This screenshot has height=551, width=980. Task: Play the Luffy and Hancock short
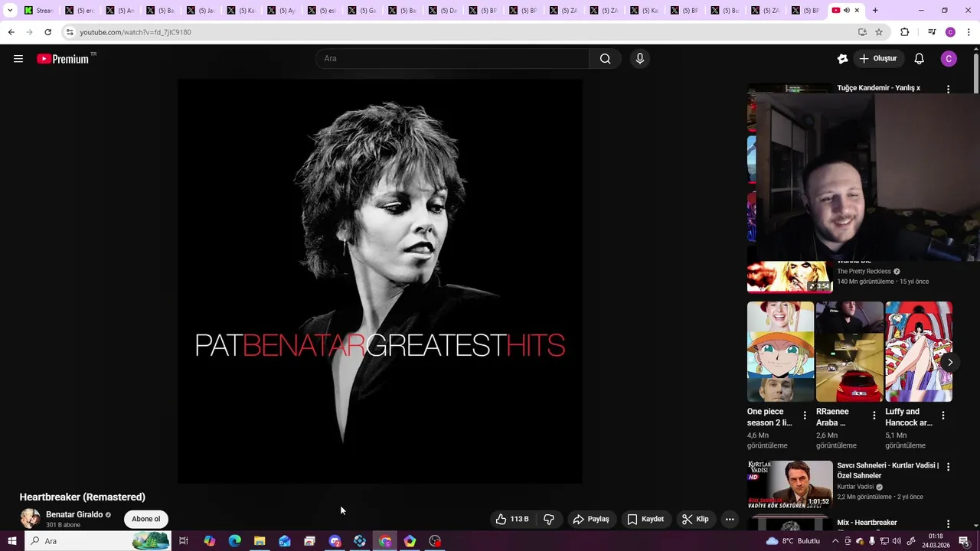pos(919,351)
